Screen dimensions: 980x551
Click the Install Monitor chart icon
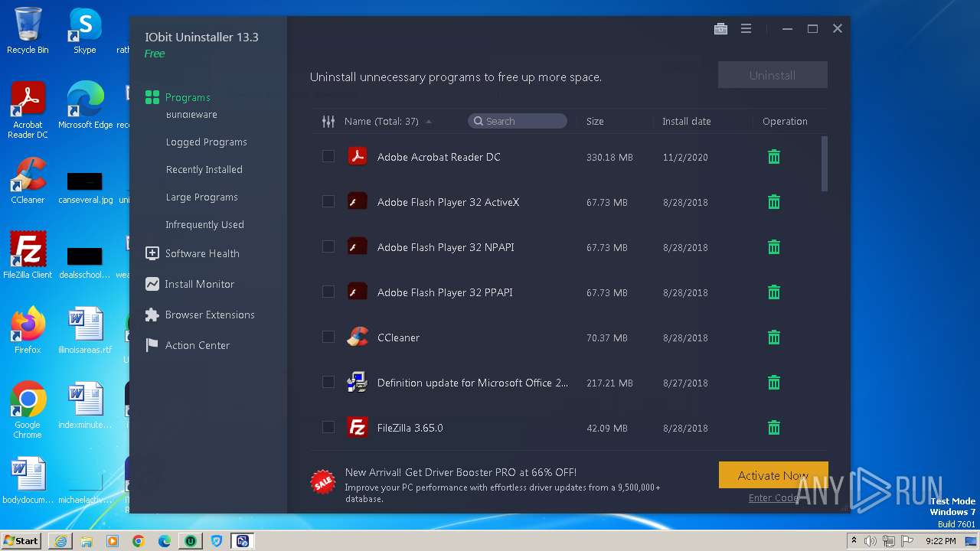pos(152,284)
